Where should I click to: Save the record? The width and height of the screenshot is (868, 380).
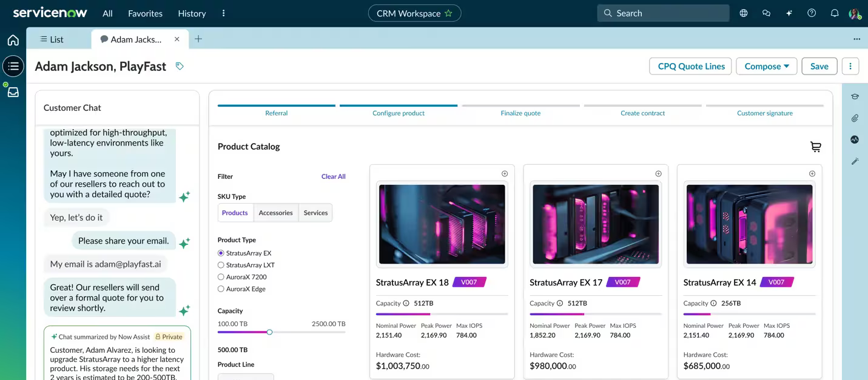click(819, 66)
